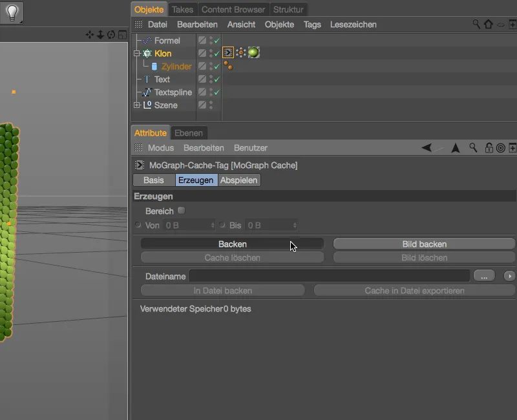Viewport: 517px width, 420px height.
Task: Click the up arrow in the Attribute manager
Action: (x=456, y=148)
